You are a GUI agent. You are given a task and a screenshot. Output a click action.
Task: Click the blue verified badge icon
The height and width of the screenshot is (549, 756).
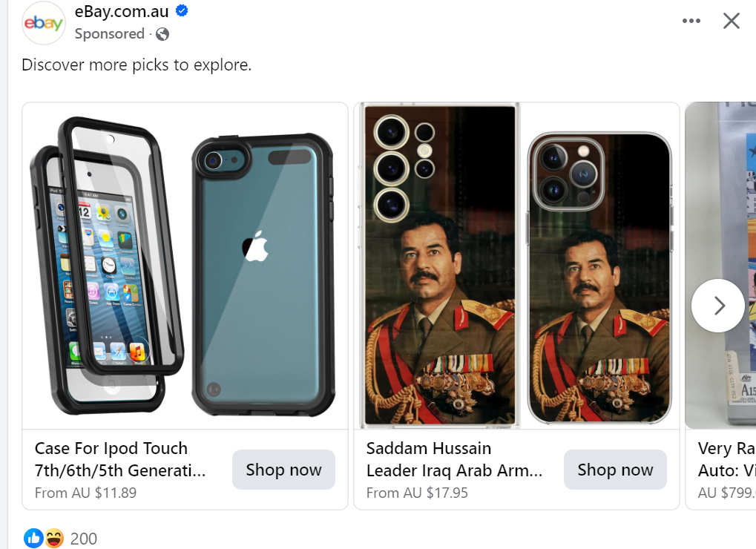[182, 10]
